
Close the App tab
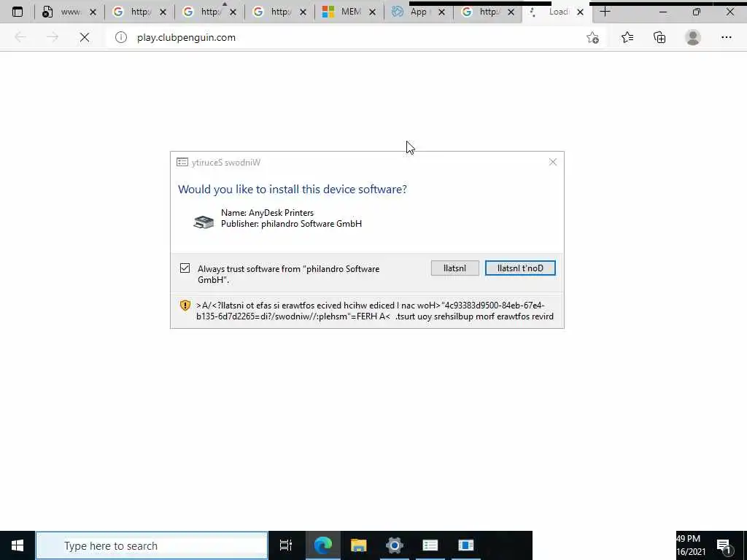(441, 12)
